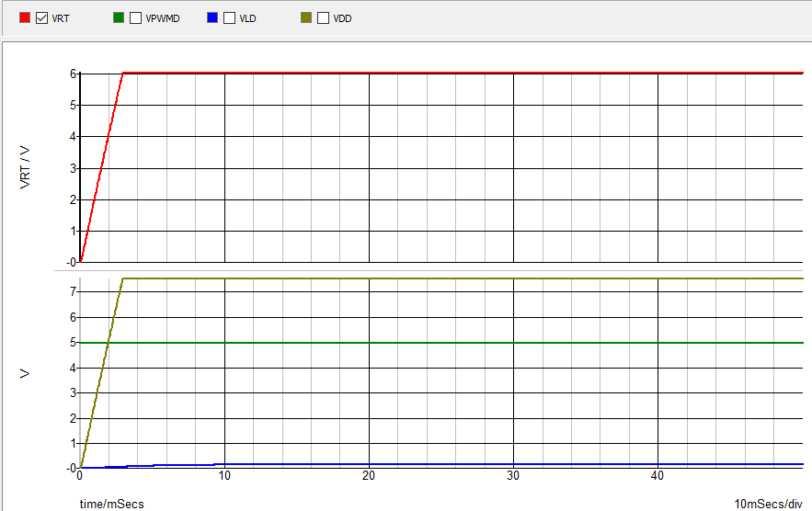Click the green VPWMD color swatch
The height and width of the screenshot is (511, 812).
pyautogui.click(x=119, y=18)
